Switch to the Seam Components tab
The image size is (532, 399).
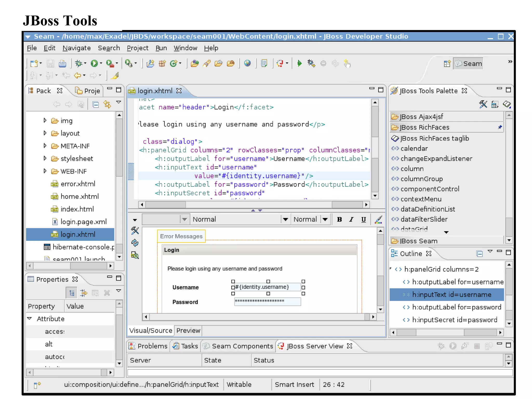238,346
